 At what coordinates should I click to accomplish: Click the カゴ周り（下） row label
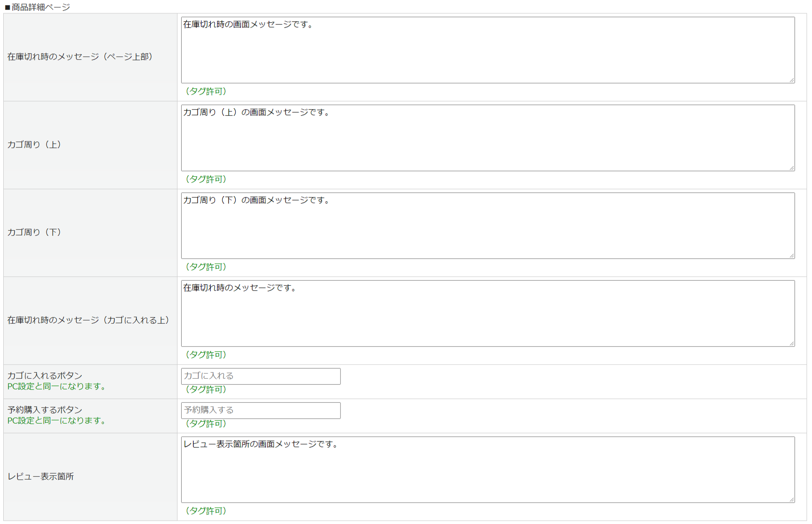[x=34, y=232]
